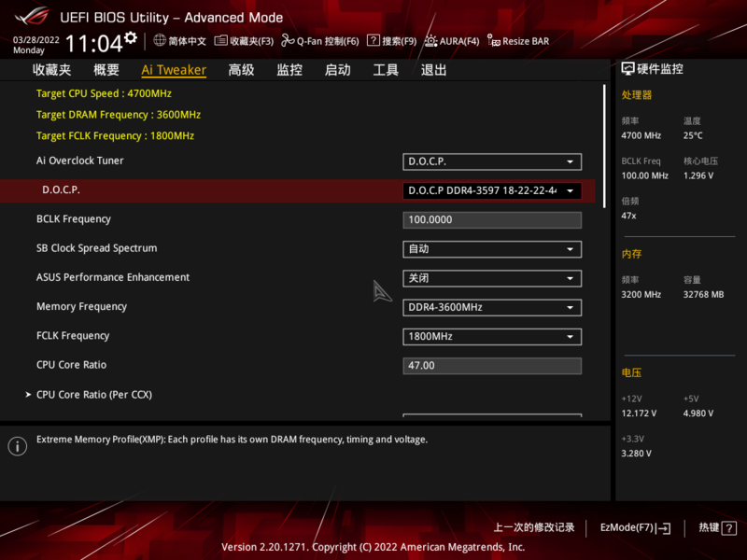Select the Ai Tweaker tab

coord(174,70)
